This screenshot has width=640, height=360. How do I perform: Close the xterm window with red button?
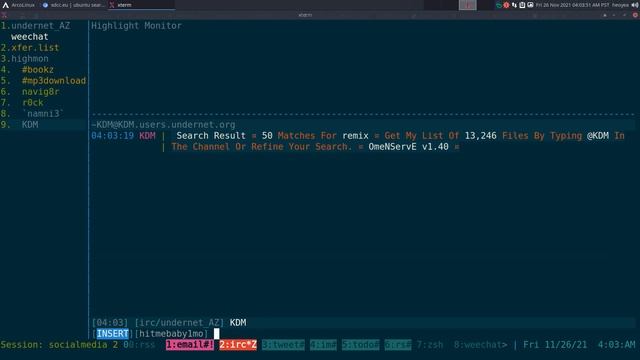pos(635,15)
